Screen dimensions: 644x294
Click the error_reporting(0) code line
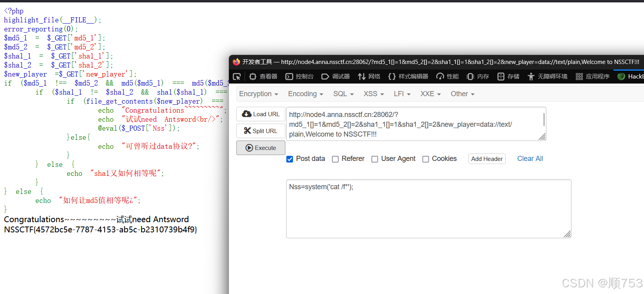point(41,29)
